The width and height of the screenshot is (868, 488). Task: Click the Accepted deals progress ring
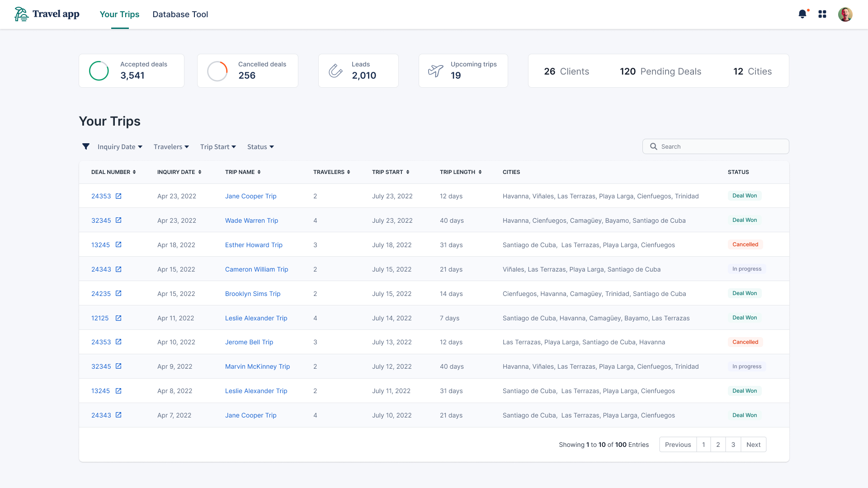point(99,71)
